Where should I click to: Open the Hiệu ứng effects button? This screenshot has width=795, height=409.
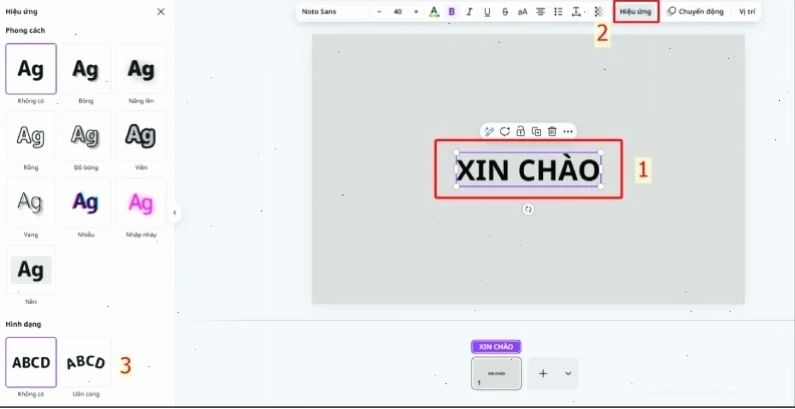click(x=636, y=12)
